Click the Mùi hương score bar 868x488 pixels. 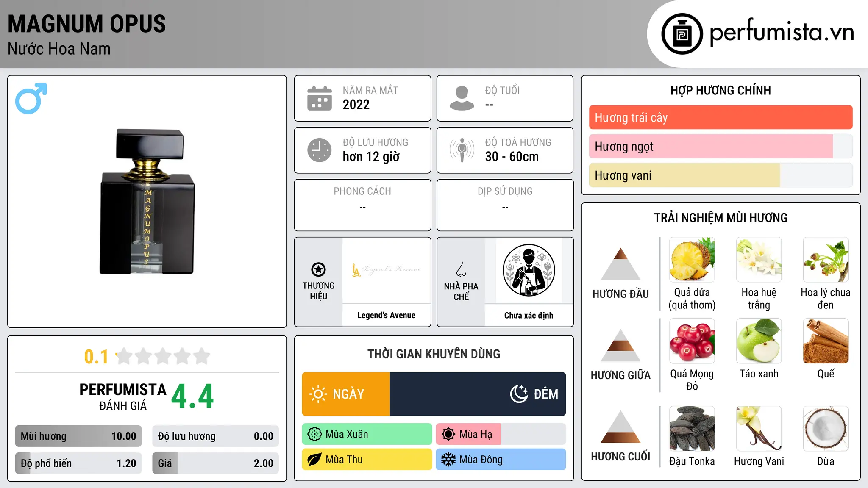click(x=78, y=436)
